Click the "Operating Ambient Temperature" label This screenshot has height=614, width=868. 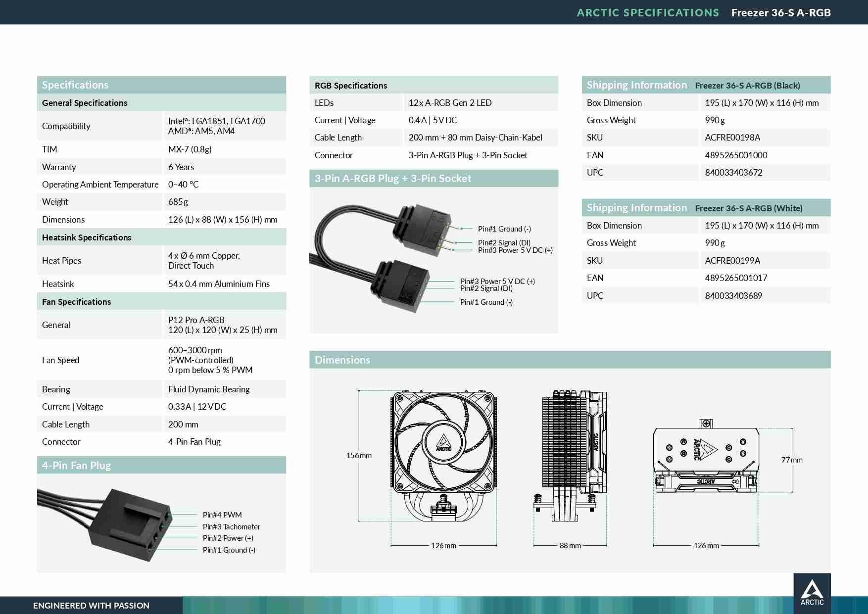100,185
